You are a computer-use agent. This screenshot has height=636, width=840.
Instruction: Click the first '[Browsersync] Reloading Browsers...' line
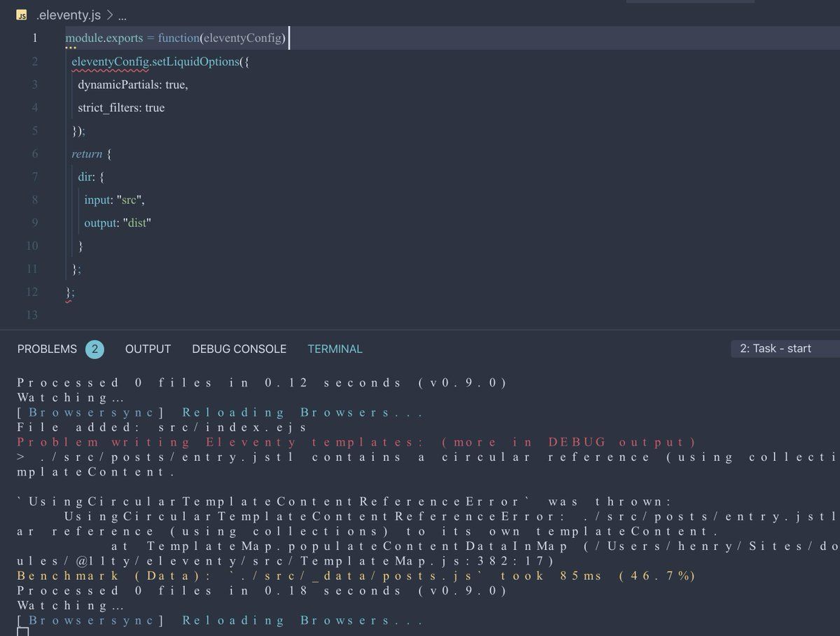[x=220, y=413]
